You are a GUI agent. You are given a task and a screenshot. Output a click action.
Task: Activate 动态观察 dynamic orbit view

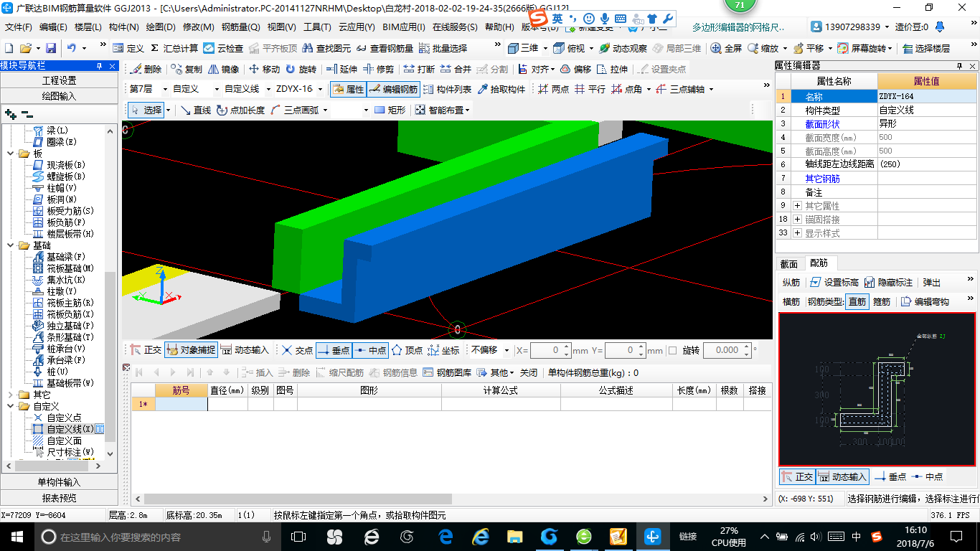(x=623, y=48)
